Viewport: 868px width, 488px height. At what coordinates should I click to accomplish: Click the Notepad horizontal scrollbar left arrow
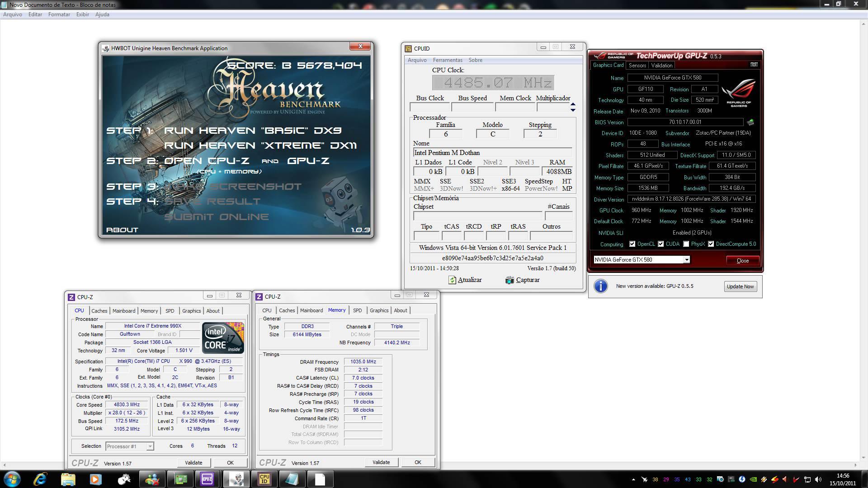[5, 465]
